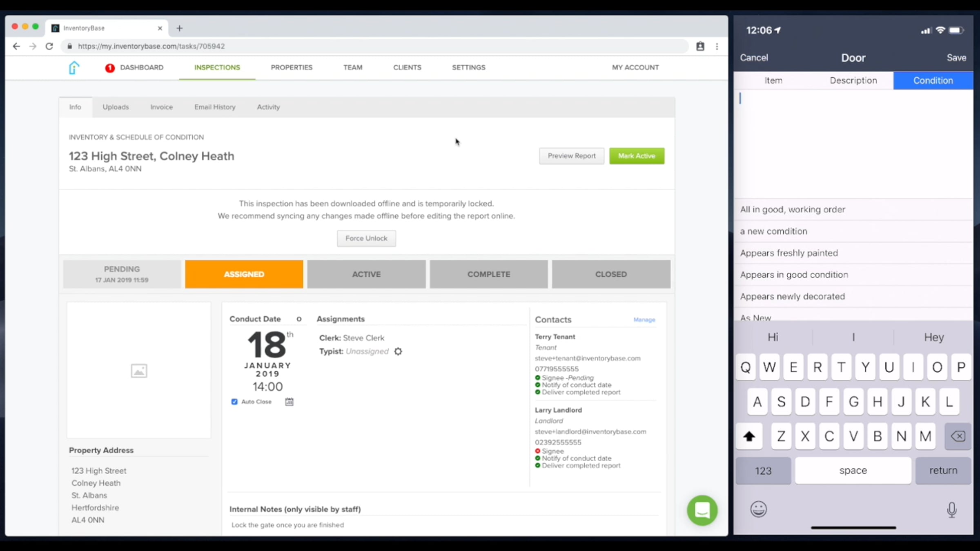
Task: Tap Save in the Door screen
Action: pyautogui.click(x=957, y=58)
